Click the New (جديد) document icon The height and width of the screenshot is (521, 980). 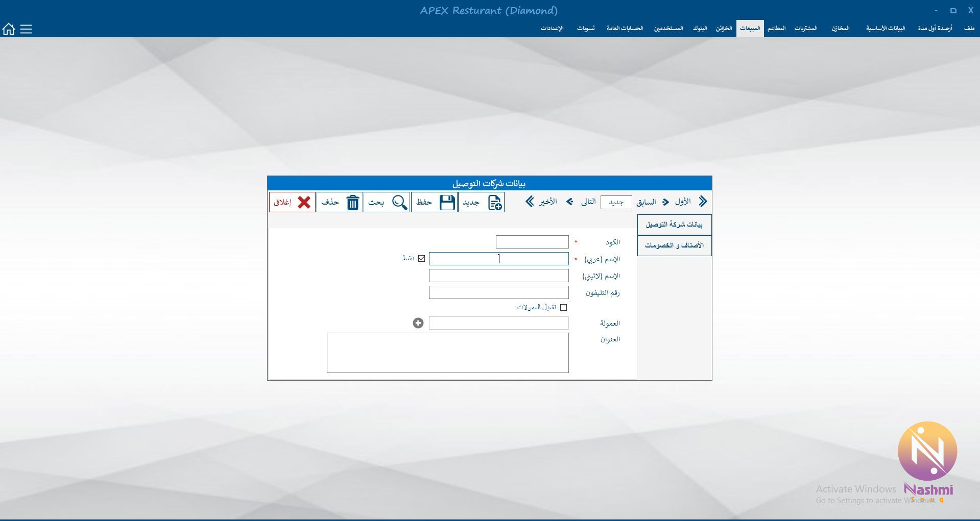494,203
